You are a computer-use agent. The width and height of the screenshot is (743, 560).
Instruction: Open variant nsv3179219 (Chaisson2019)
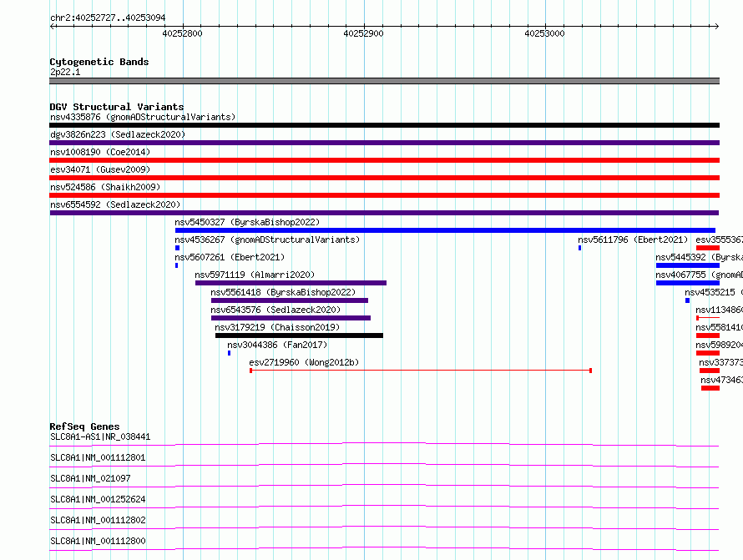tap(277, 327)
